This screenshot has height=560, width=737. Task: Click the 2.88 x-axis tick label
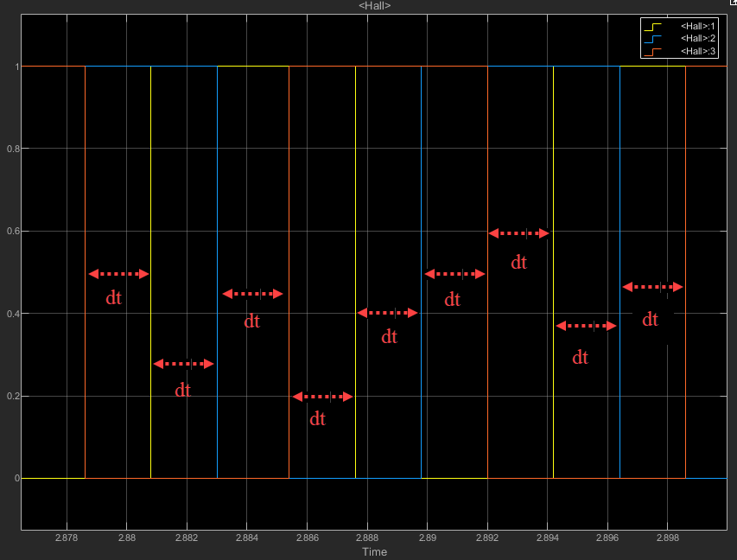tap(126, 538)
